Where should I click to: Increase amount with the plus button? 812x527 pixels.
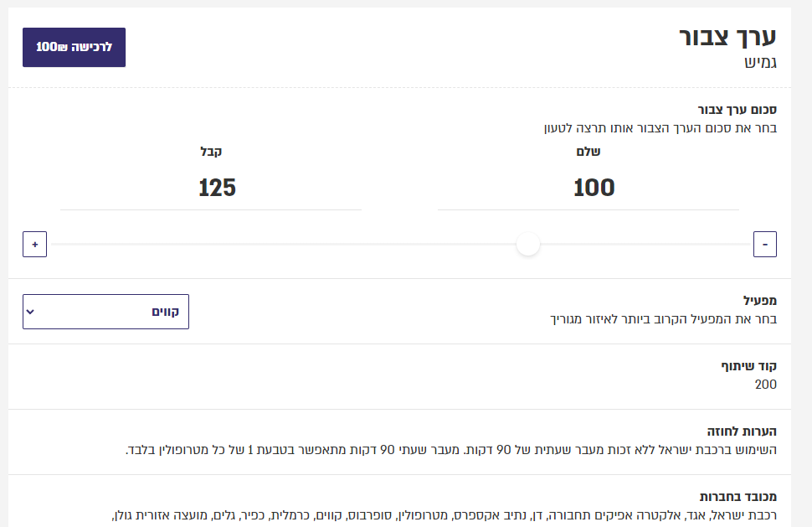(x=35, y=245)
